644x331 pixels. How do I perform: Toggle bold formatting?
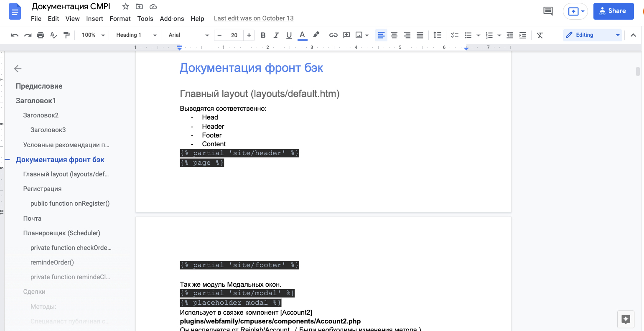click(x=263, y=35)
